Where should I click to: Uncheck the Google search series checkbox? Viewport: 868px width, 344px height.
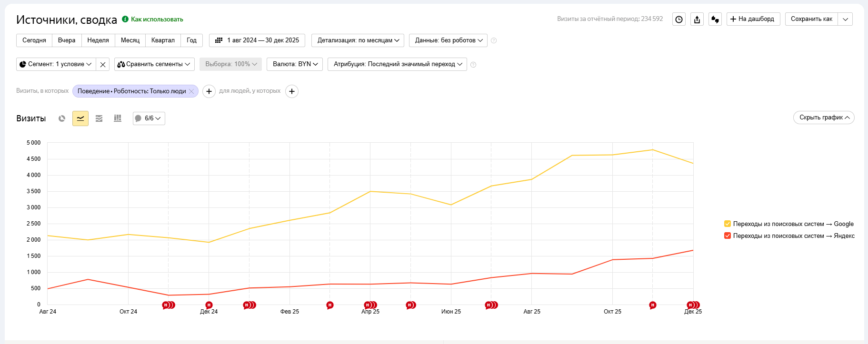tap(728, 224)
